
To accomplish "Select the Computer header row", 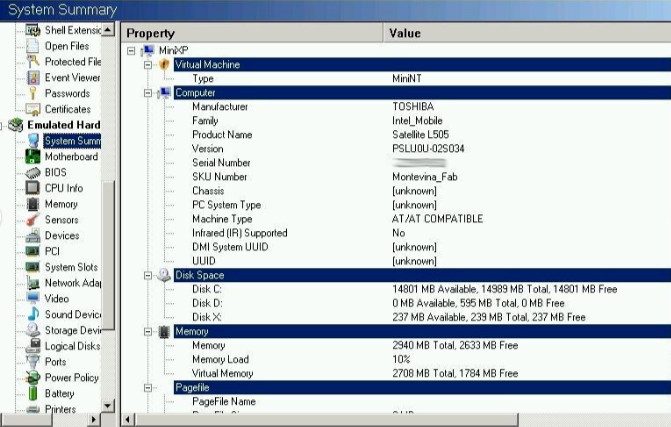I will [x=422, y=93].
